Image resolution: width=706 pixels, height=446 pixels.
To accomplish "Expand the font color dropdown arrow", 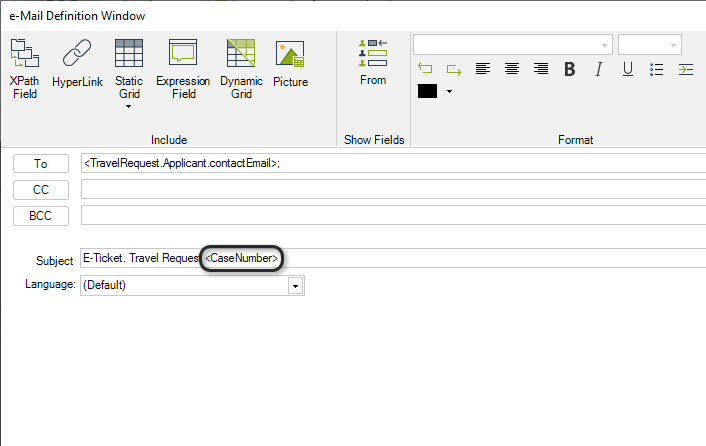I will click(x=449, y=91).
